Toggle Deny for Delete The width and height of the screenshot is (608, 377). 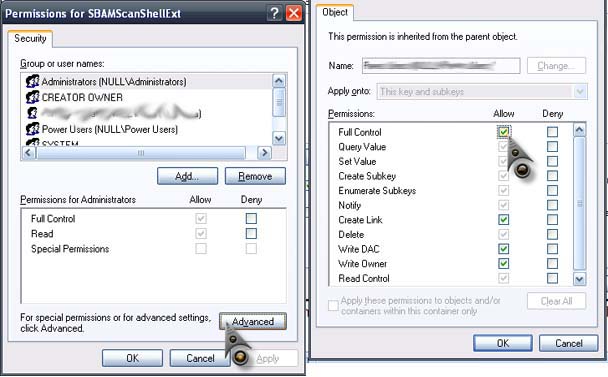tap(553, 234)
